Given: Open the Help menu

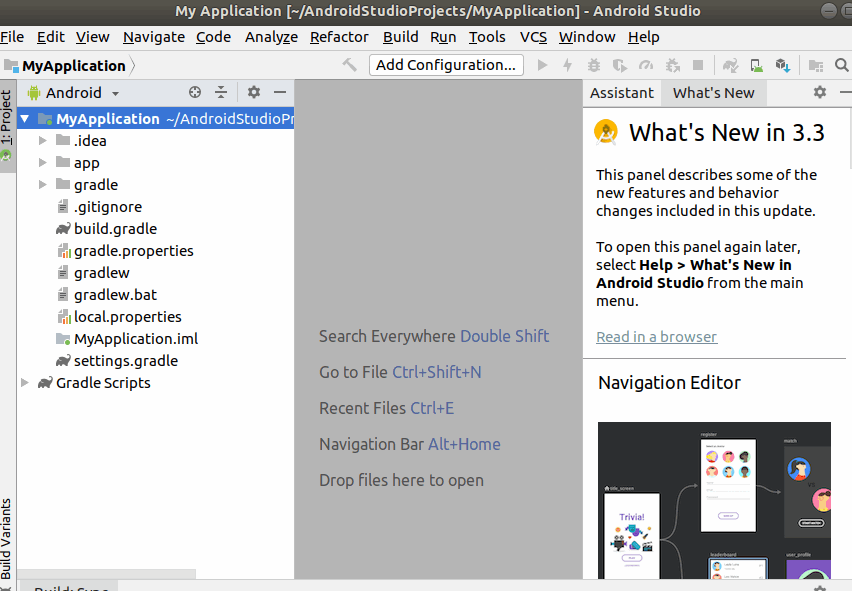Looking at the screenshot, I should click(643, 37).
